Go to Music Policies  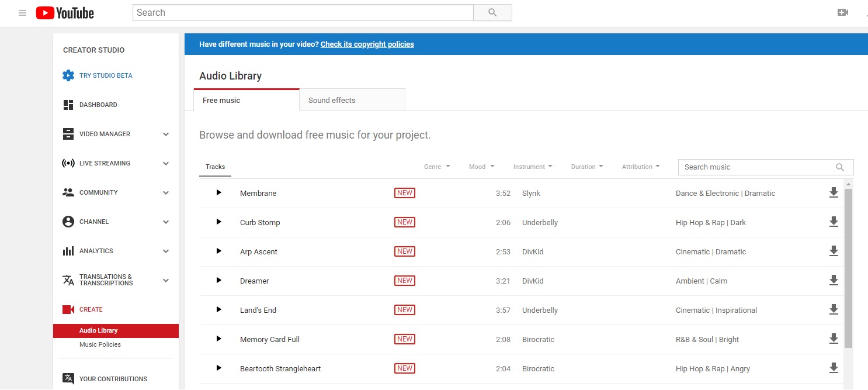click(x=100, y=344)
